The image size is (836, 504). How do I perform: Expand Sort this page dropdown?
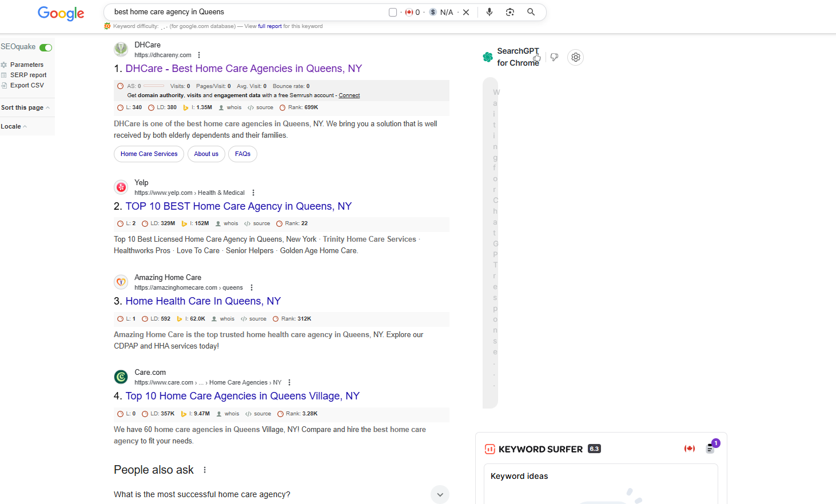coord(25,107)
